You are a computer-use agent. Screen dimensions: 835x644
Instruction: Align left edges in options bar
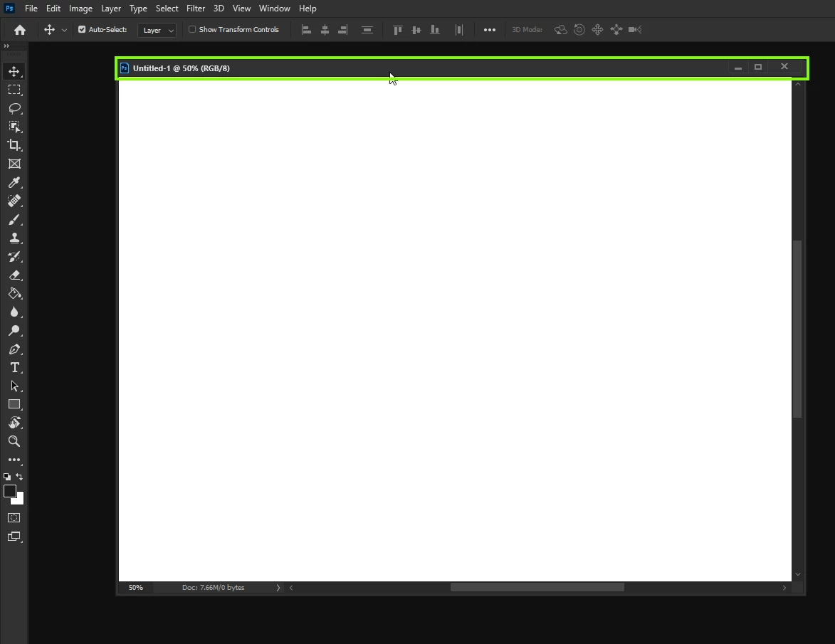[306, 30]
